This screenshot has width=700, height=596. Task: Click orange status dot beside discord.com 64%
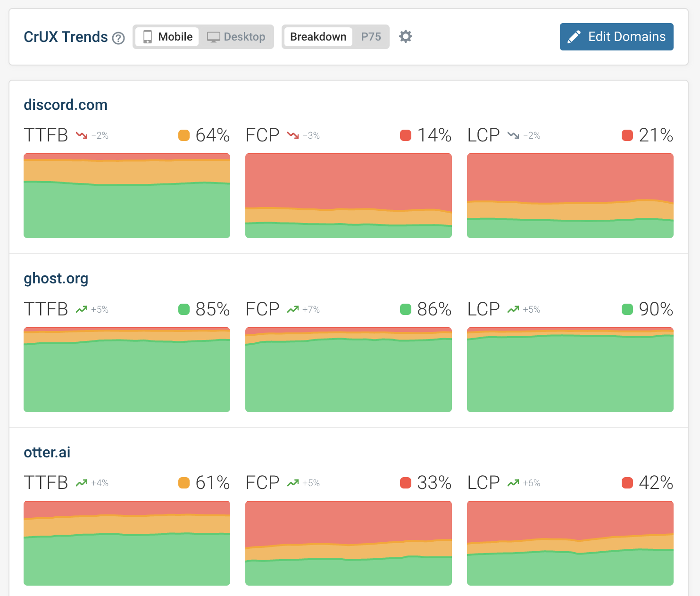point(184,135)
